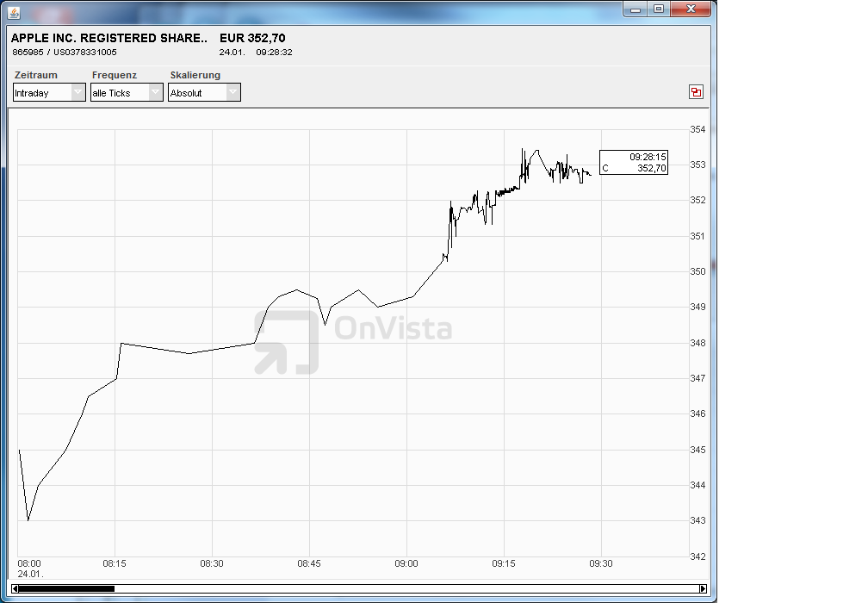Screen dimensions: 868x603
Task: Click the 350 price axis label
Action: click(698, 272)
